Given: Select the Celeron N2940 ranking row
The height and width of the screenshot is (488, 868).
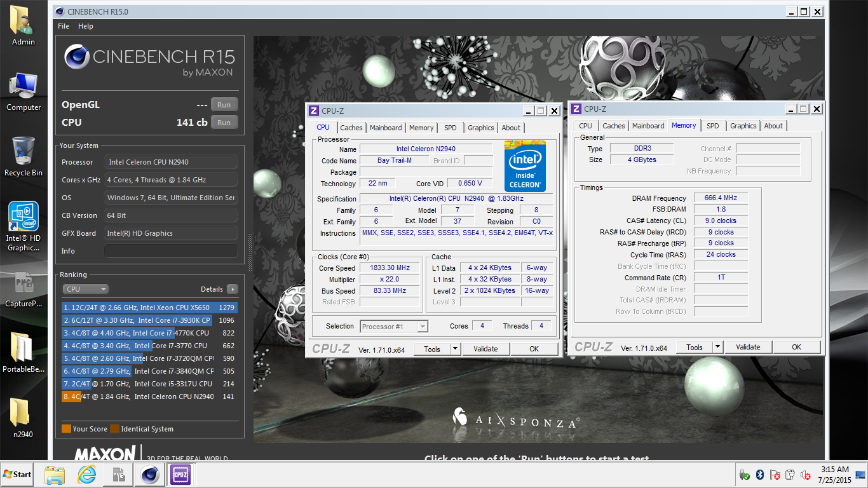Looking at the screenshot, I should (x=150, y=396).
